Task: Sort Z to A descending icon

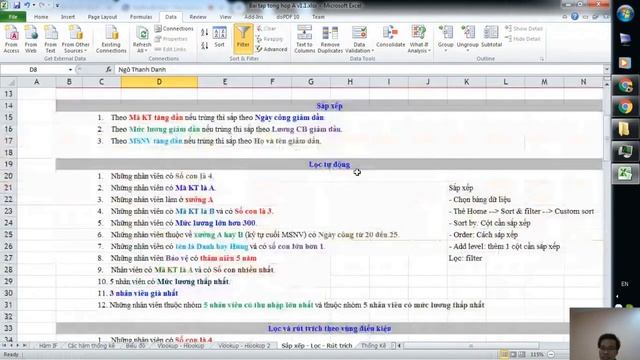Action: (x=204, y=45)
